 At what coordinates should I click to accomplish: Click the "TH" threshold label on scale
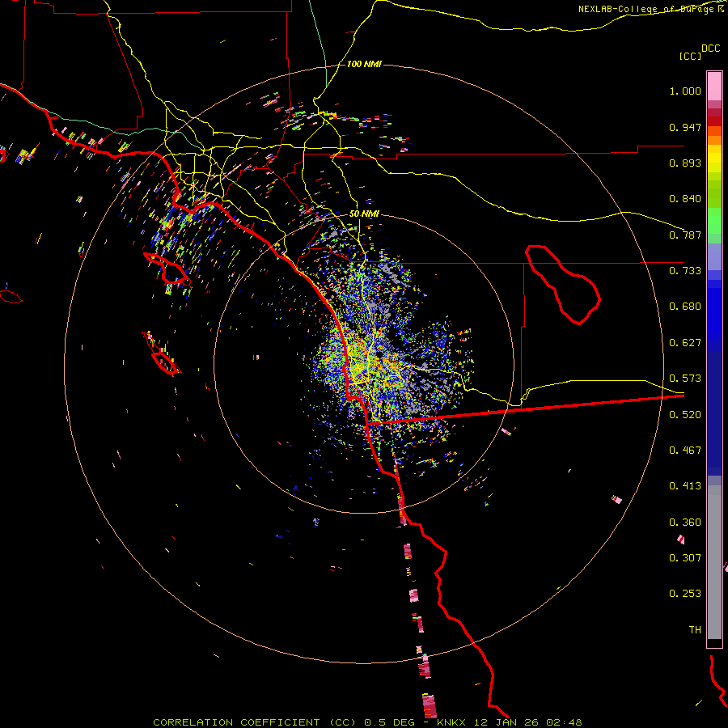pyautogui.click(x=695, y=630)
